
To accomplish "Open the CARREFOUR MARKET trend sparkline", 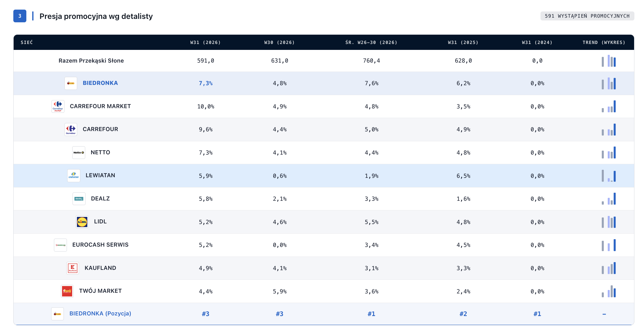I will coord(609,106).
